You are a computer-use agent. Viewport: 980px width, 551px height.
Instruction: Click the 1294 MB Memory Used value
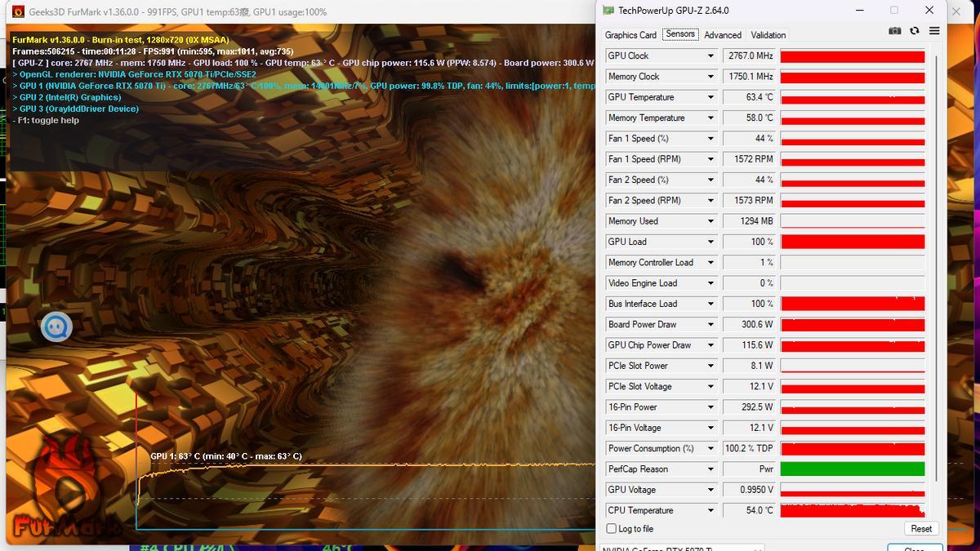tap(750, 221)
